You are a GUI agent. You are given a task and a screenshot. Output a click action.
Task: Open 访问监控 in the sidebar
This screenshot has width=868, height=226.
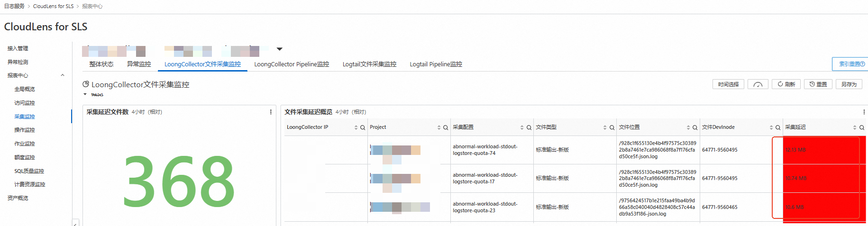tap(25, 103)
